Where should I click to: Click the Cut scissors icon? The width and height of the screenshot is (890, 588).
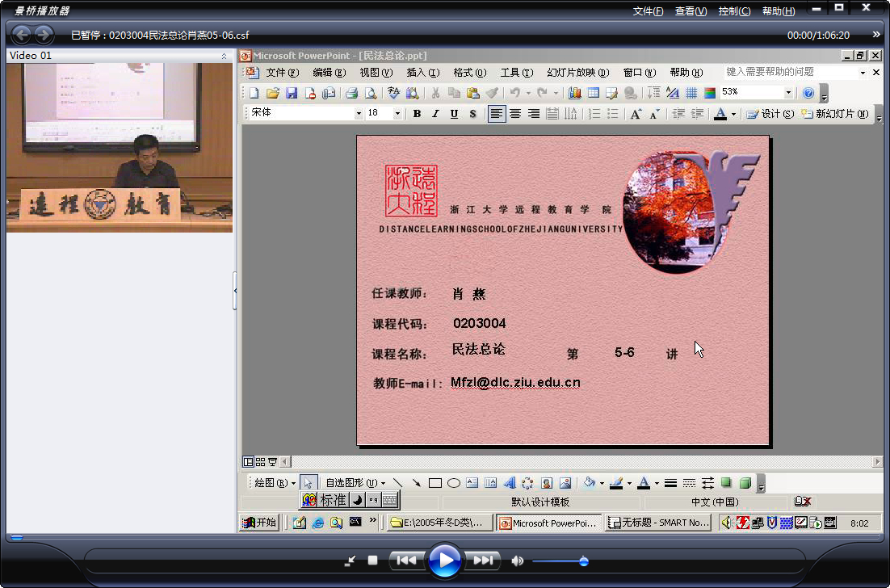coord(435,93)
